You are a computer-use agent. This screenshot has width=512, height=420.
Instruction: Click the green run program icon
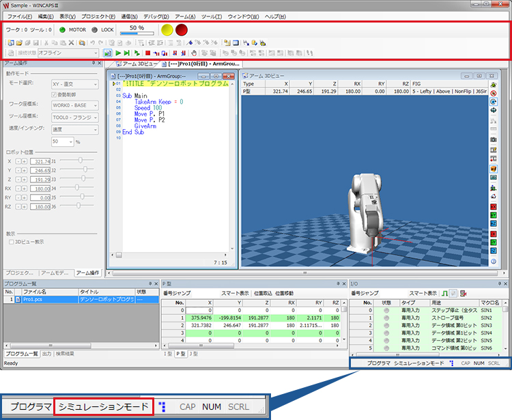coord(118,53)
